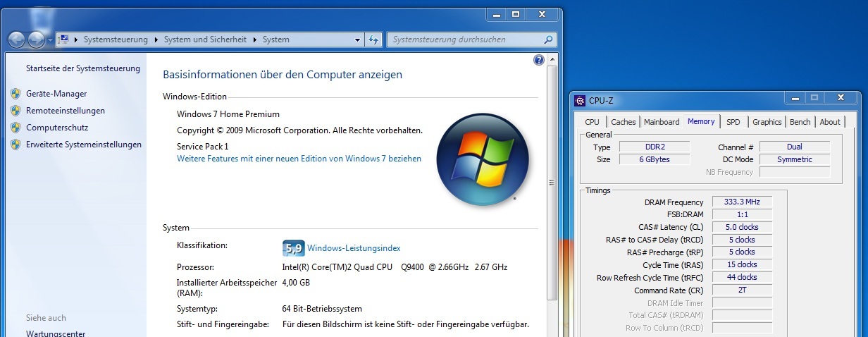
Task: Click the 1:1 FSB:DRAM value
Action: pyautogui.click(x=742, y=214)
